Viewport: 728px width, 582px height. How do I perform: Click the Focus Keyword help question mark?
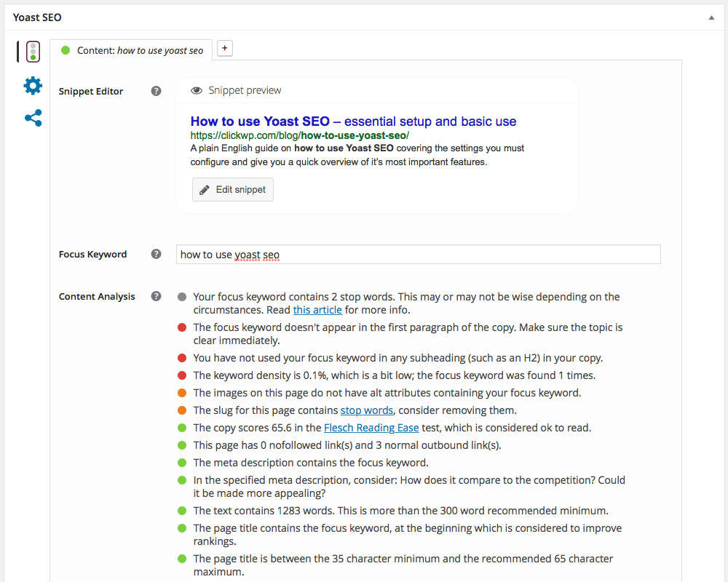pyautogui.click(x=156, y=255)
